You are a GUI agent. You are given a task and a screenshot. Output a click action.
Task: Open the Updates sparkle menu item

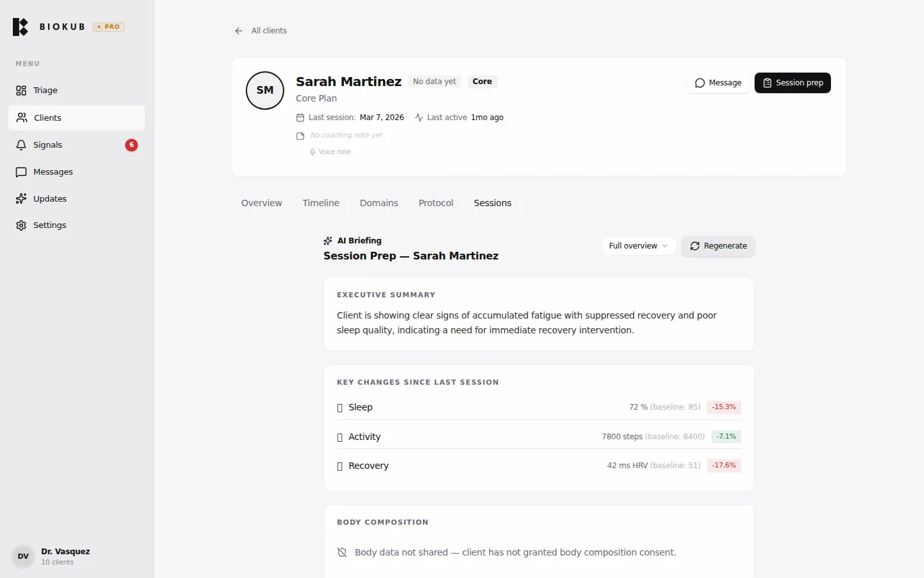(x=49, y=199)
